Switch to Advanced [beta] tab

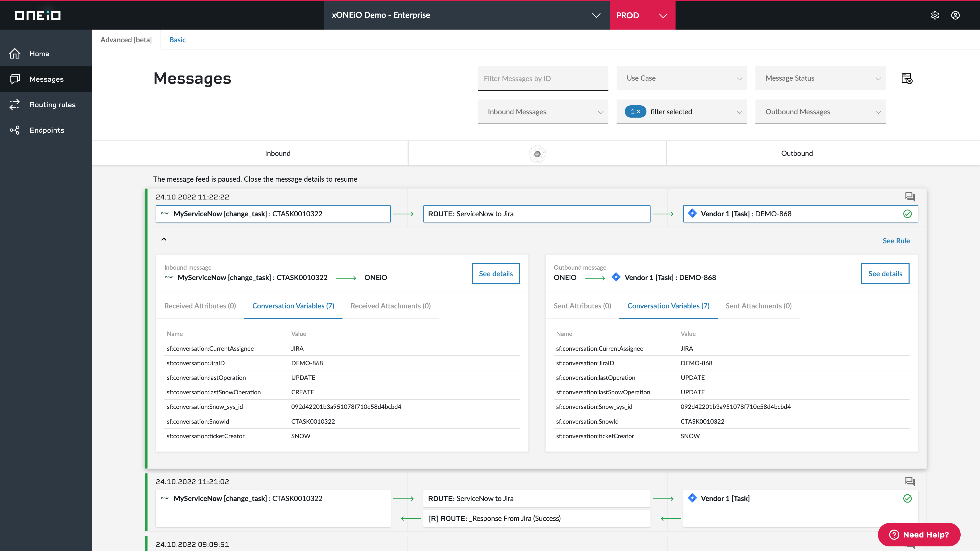(126, 40)
